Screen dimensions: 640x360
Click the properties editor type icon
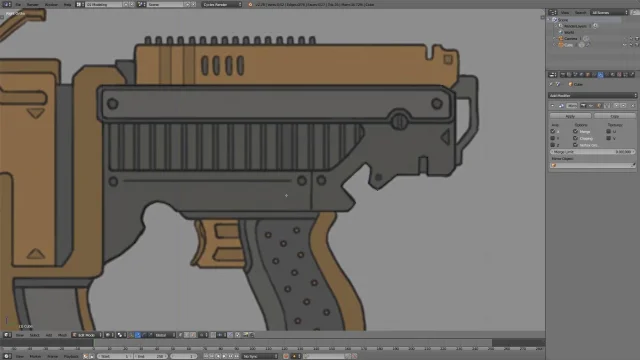coord(552,75)
